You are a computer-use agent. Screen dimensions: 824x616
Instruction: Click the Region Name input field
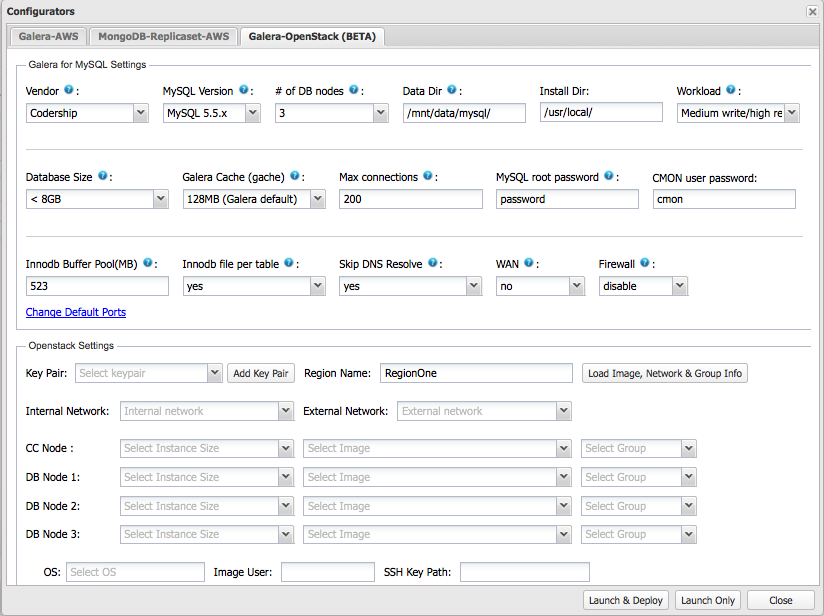pyautogui.click(x=475, y=373)
